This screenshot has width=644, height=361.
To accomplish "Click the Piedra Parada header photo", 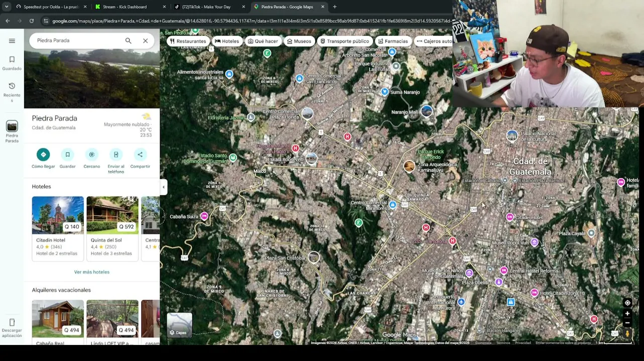I will [92, 78].
